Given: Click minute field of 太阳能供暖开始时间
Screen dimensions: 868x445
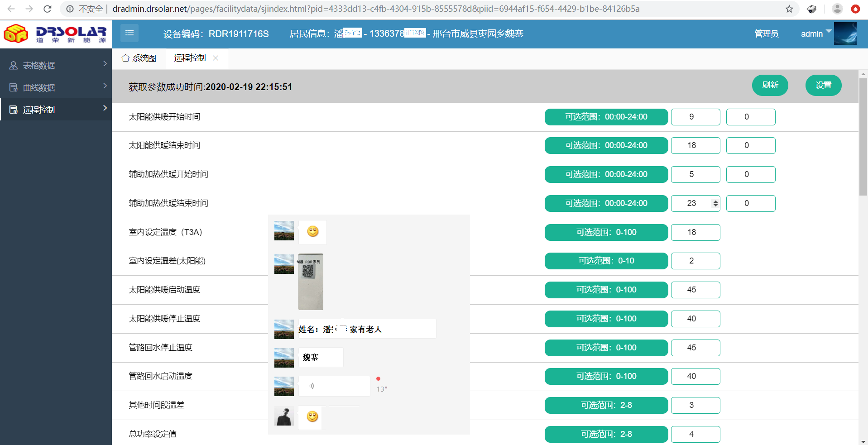Looking at the screenshot, I should point(751,117).
